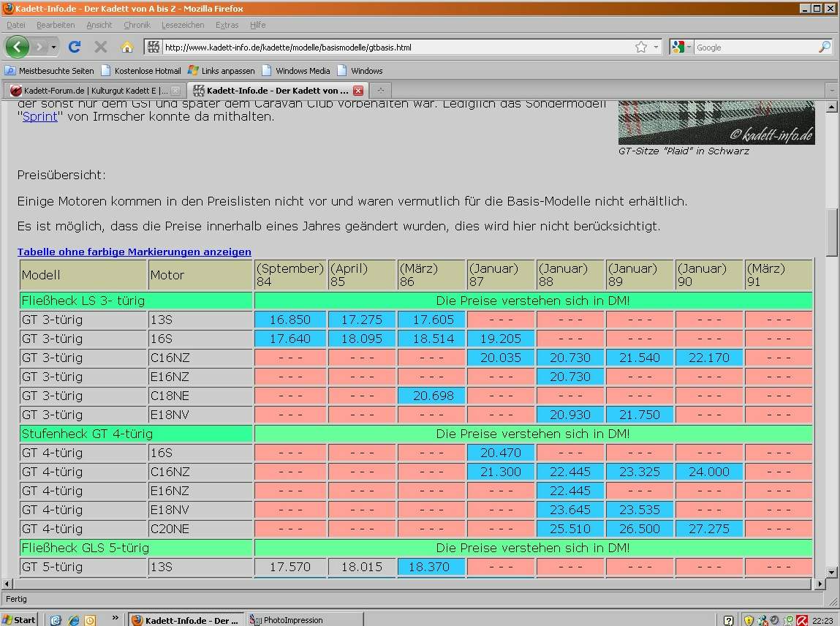Click the stop loading X icon
Image resolution: width=840 pixels, height=626 pixels.
[101, 47]
